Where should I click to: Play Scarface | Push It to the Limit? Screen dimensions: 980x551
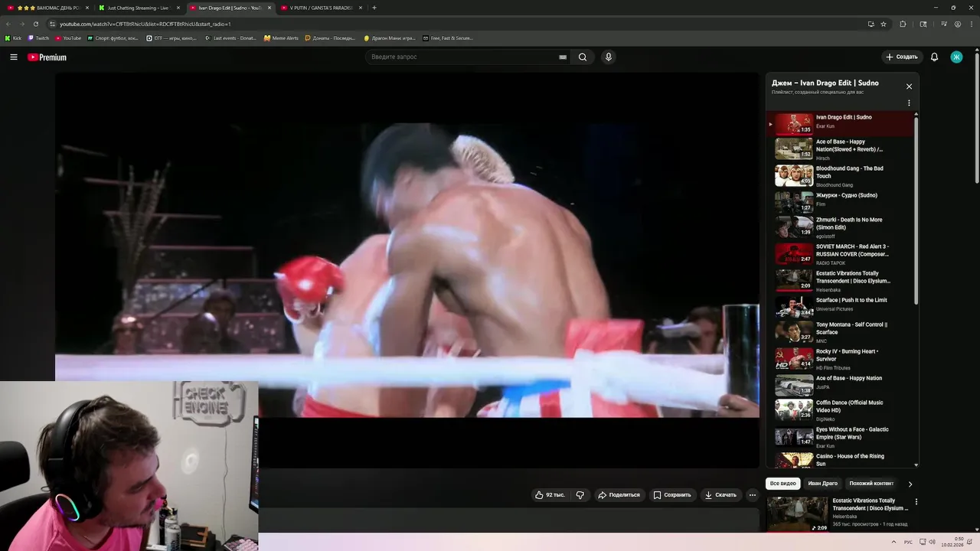pyautogui.click(x=840, y=306)
